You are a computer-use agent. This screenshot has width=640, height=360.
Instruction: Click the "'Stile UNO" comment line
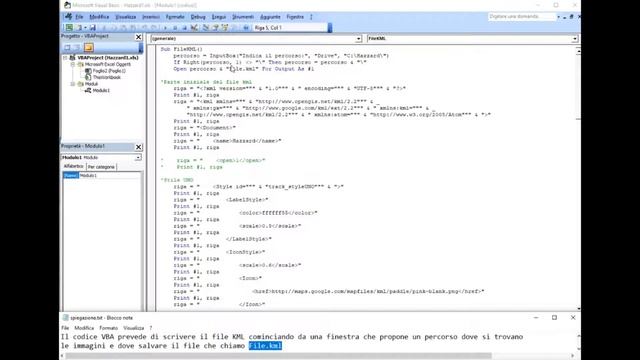[x=177, y=180]
